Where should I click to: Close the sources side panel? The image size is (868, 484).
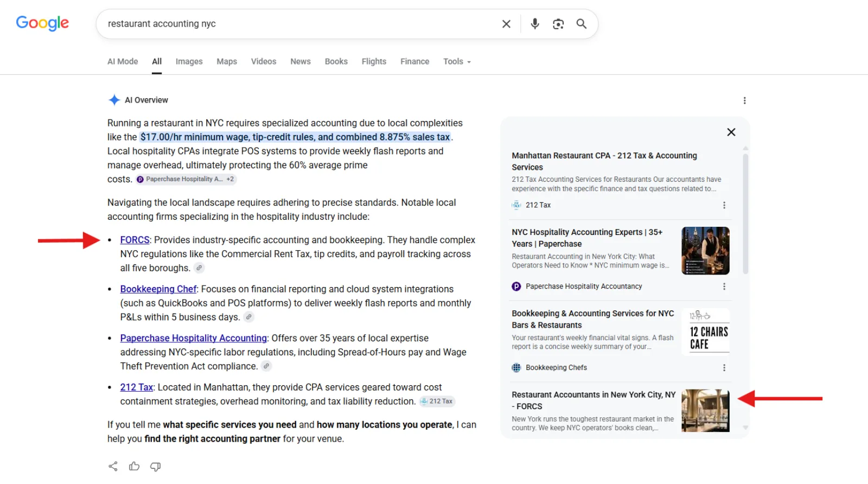[731, 132]
